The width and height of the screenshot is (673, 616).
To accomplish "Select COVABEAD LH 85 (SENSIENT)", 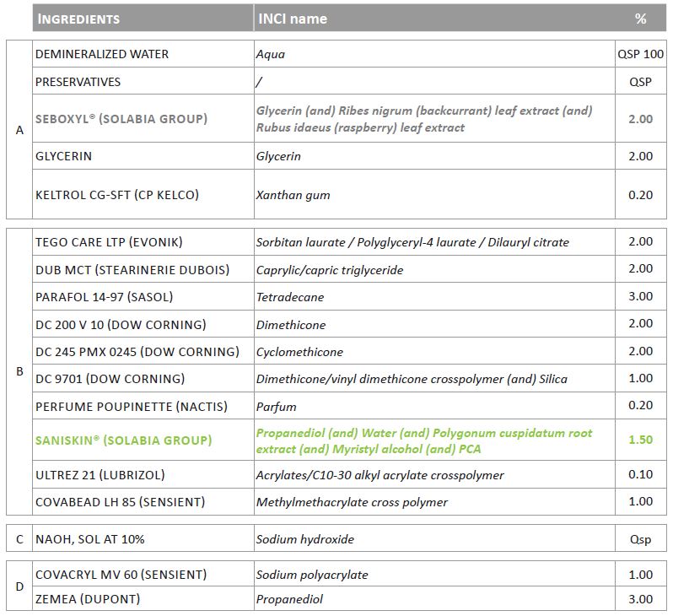I will 120,502.
